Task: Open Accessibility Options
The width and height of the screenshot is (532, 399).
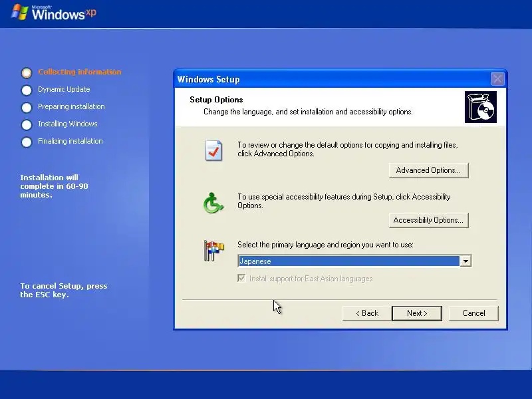Action: pos(428,220)
